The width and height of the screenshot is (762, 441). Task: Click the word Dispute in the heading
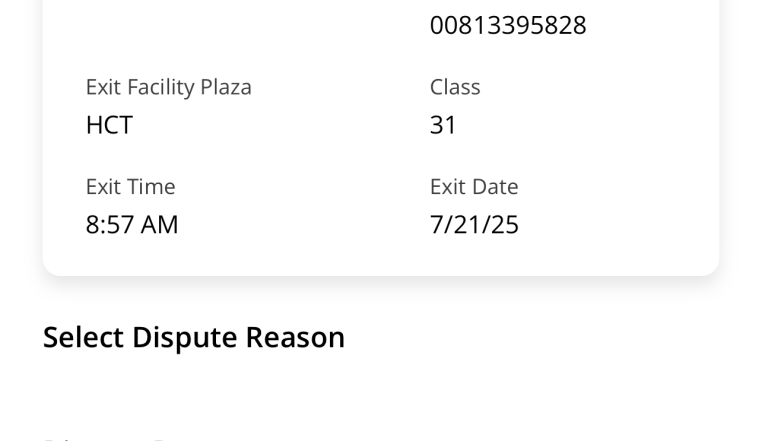click(185, 338)
